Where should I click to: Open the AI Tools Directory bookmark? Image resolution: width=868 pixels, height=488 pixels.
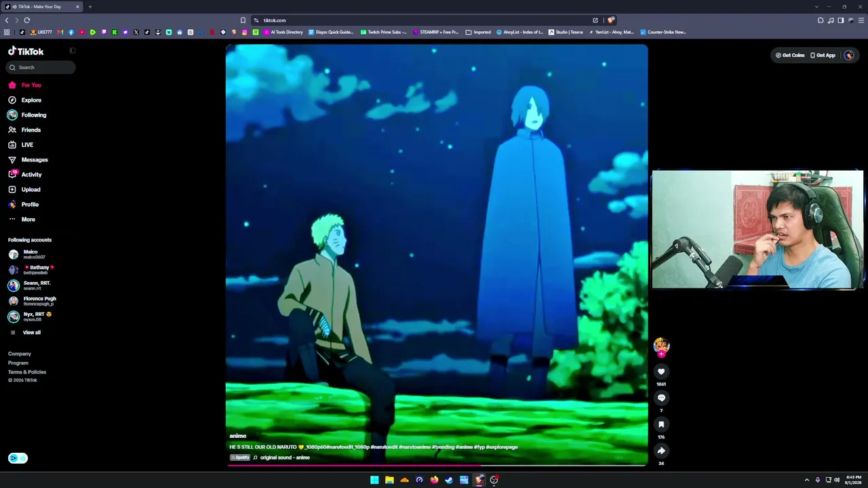point(283,32)
